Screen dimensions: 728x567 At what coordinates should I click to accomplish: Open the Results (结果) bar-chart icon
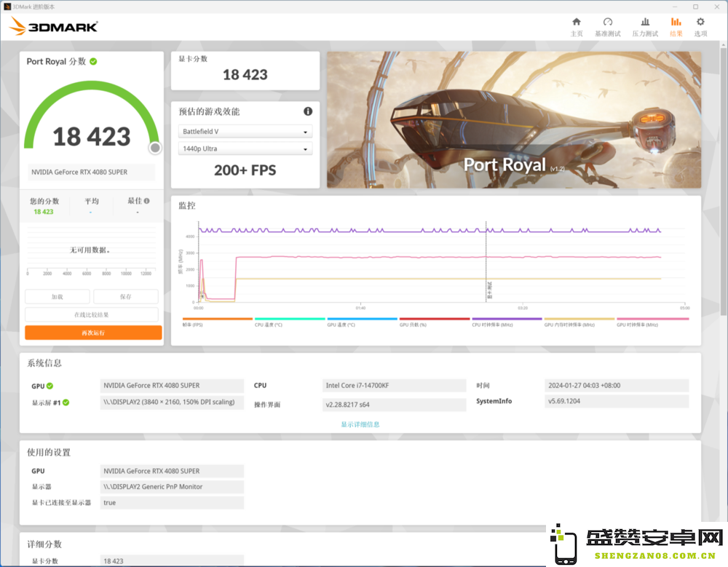point(676,22)
